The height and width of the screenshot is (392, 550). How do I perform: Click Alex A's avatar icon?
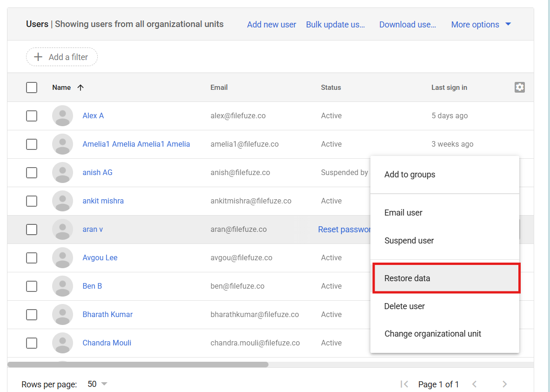click(x=62, y=115)
